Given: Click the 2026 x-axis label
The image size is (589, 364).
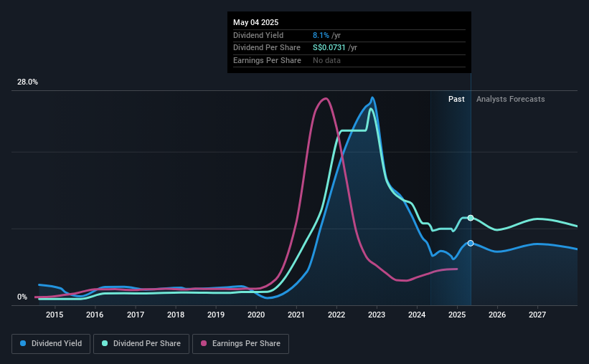Looking at the screenshot, I should click(x=497, y=315).
